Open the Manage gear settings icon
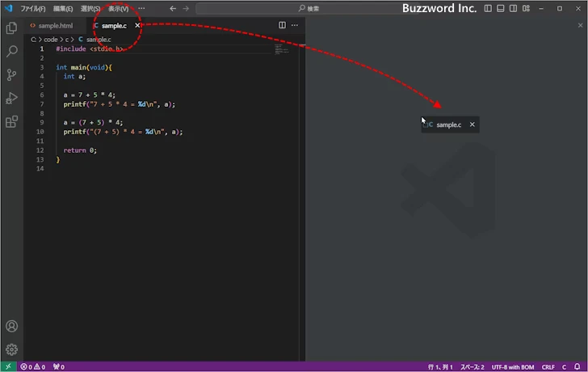588x372 pixels. (11, 349)
